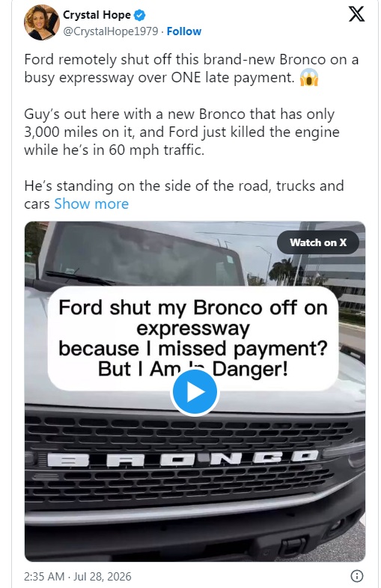
Task: Follow the CrystalHope1979 account
Action: point(184,31)
